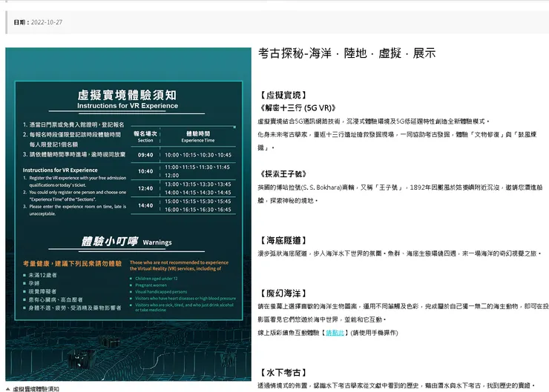Click the 09:40 section cell in the poster
The width and height of the screenshot is (549, 392).
(x=145, y=155)
